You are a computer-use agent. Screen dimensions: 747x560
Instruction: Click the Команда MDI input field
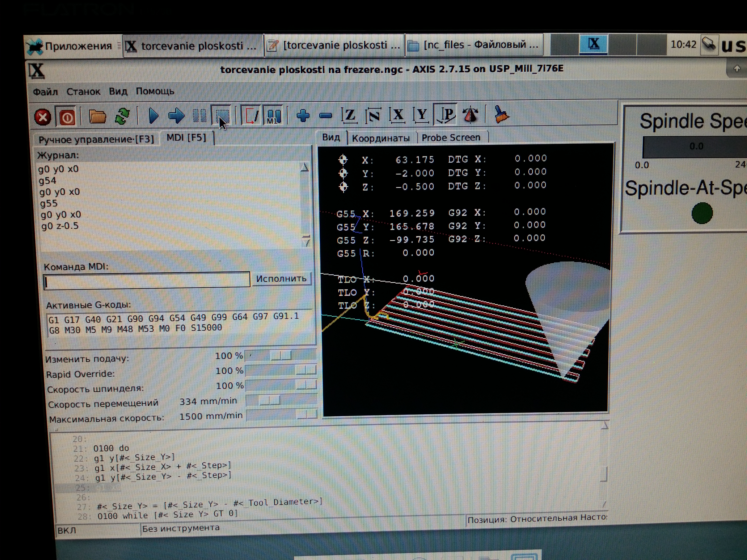(x=147, y=281)
